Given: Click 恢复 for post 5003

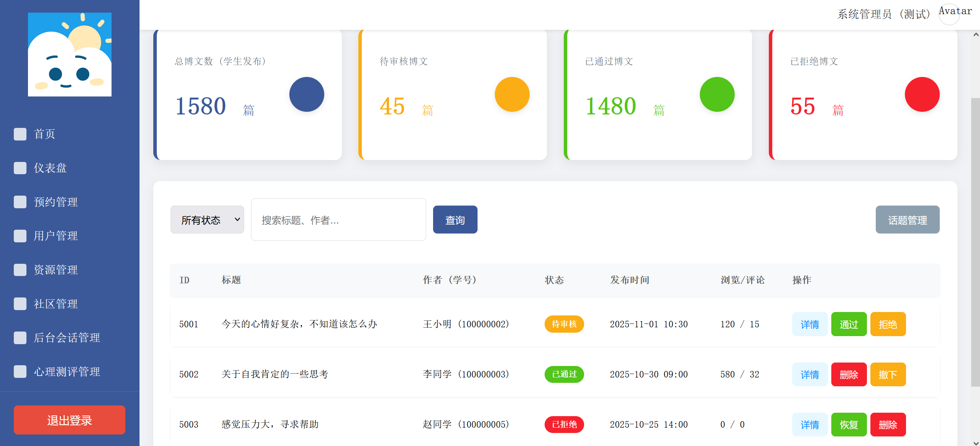Looking at the screenshot, I should [x=849, y=425].
